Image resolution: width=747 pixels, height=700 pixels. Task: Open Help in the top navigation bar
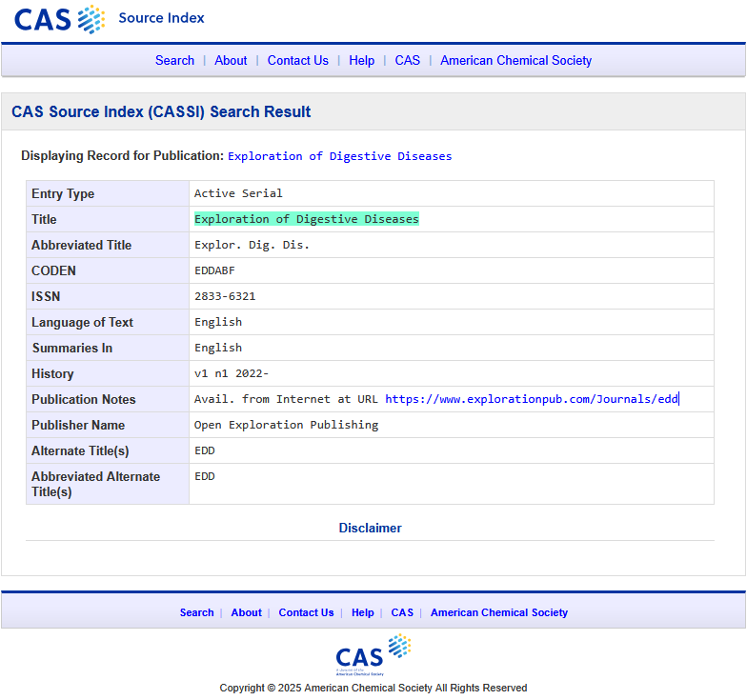(x=362, y=61)
